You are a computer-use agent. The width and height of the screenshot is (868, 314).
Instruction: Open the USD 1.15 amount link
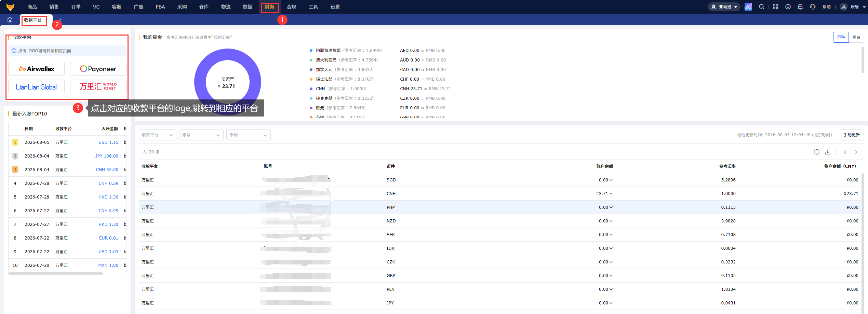click(108, 142)
